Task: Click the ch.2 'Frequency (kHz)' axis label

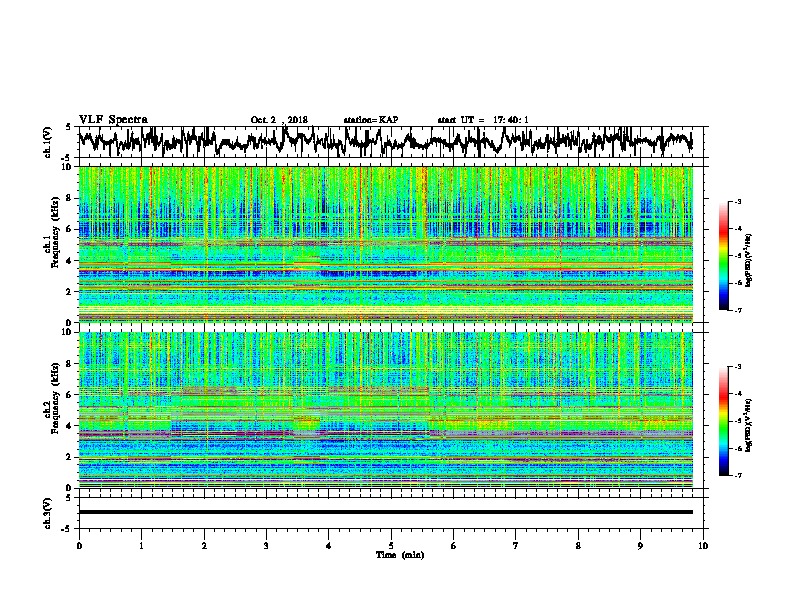Action: tap(55, 398)
